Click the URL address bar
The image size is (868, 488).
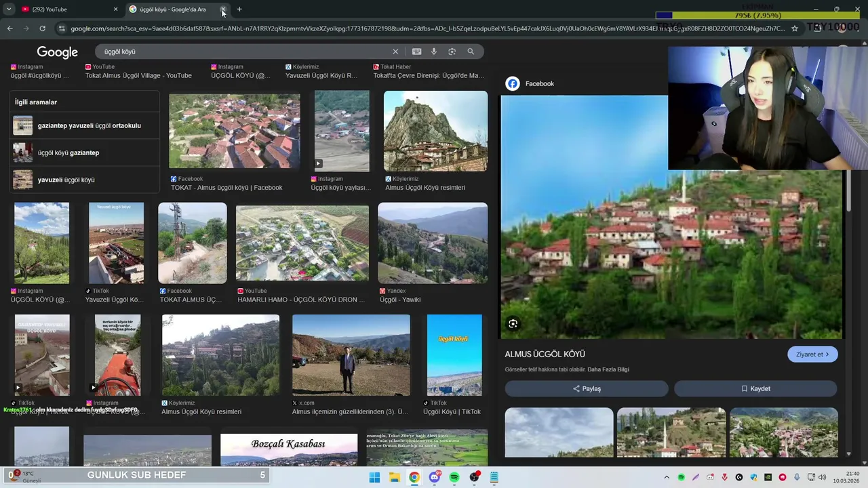pyautogui.click(x=427, y=28)
